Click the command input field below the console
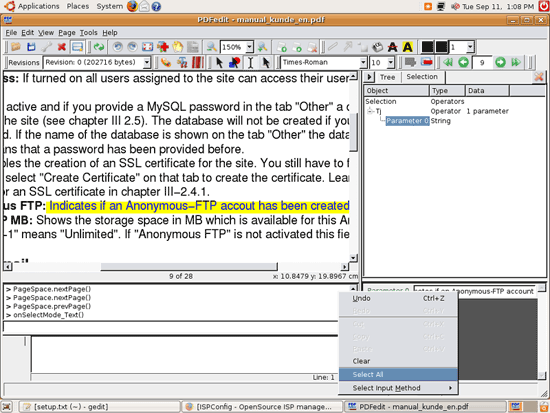The image size is (550, 413). (171, 327)
